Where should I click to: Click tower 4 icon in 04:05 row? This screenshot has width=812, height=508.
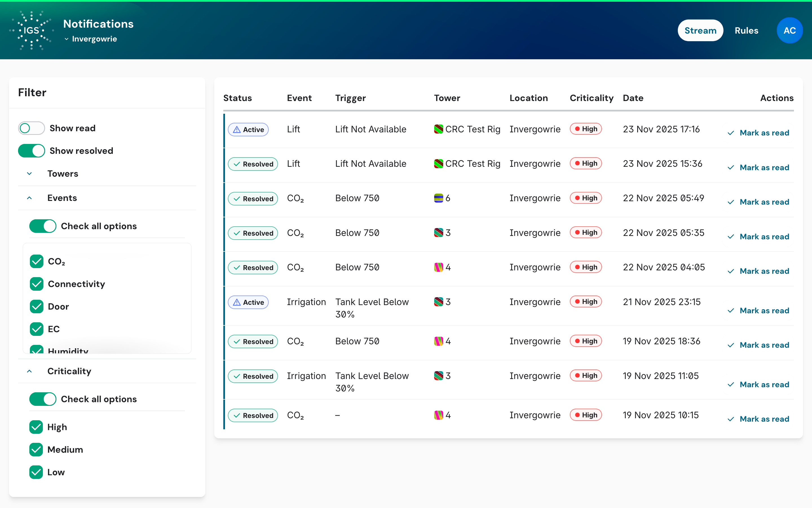tap(438, 268)
